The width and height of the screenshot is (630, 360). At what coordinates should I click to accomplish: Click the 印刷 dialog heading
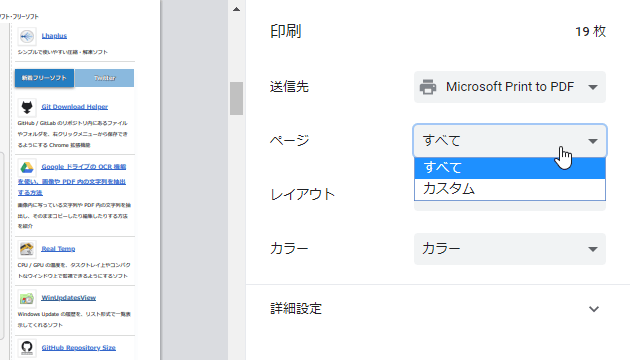click(x=286, y=31)
